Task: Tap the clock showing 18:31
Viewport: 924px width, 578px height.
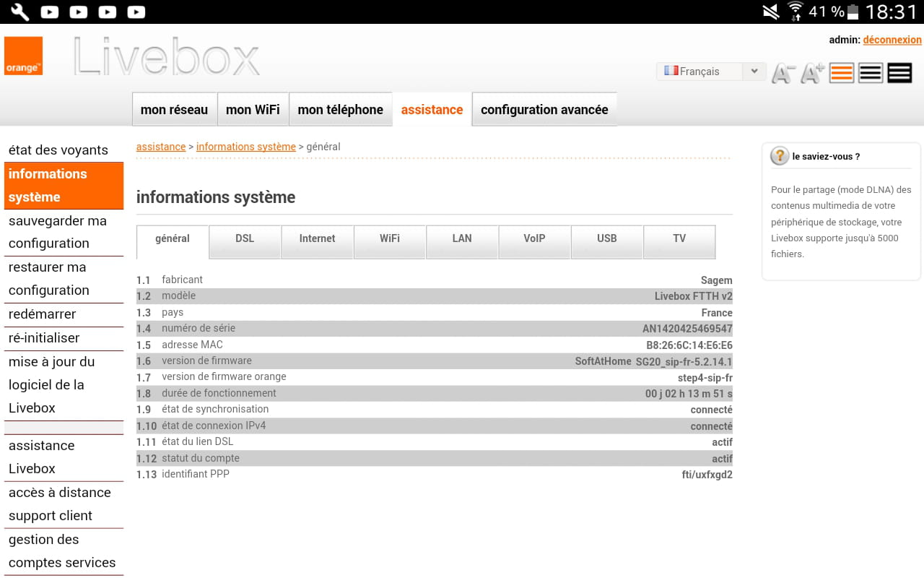Action: (891, 12)
